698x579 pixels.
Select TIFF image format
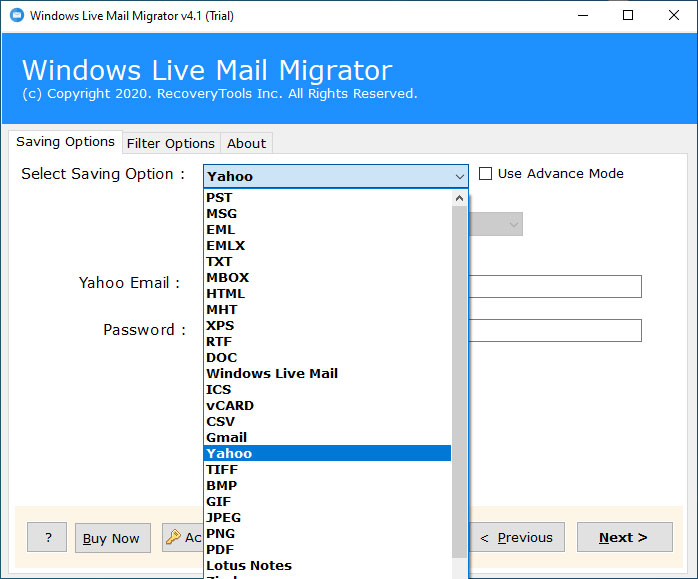328,470
